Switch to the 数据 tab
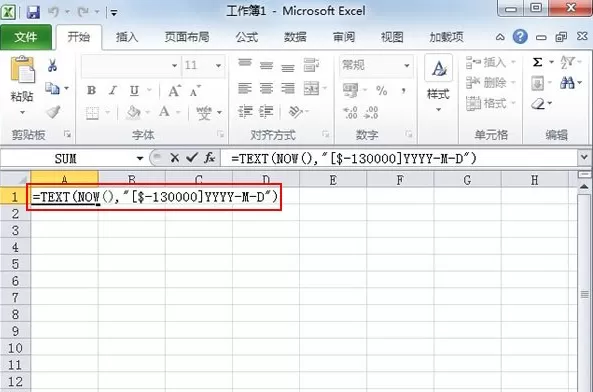The width and height of the screenshot is (593, 392). click(x=295, y=37)
